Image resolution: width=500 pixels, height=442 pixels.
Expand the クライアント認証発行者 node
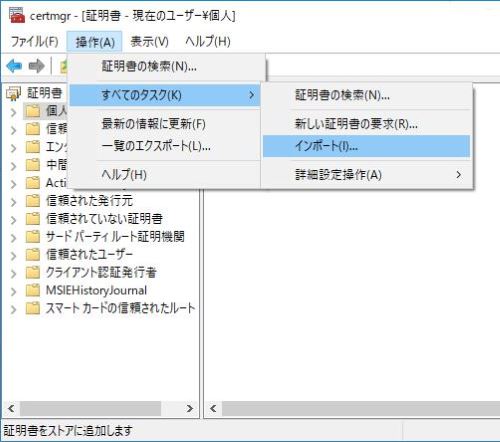click(13, 274)
